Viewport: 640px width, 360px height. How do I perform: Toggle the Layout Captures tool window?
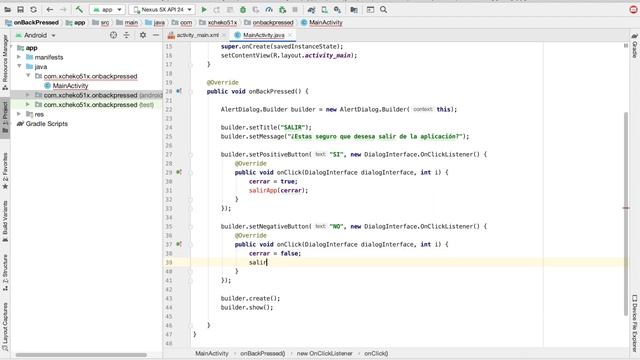5,327
